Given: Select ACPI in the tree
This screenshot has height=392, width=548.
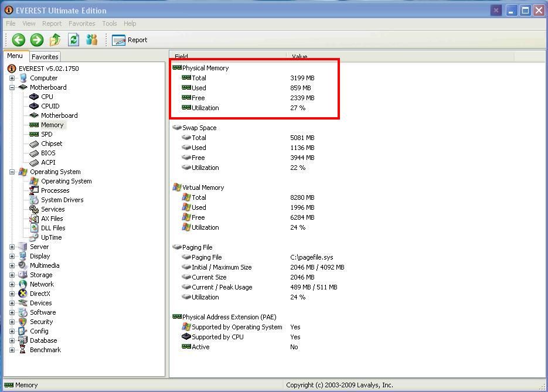Looking at the screenshot, I should (x=48, y=162).
